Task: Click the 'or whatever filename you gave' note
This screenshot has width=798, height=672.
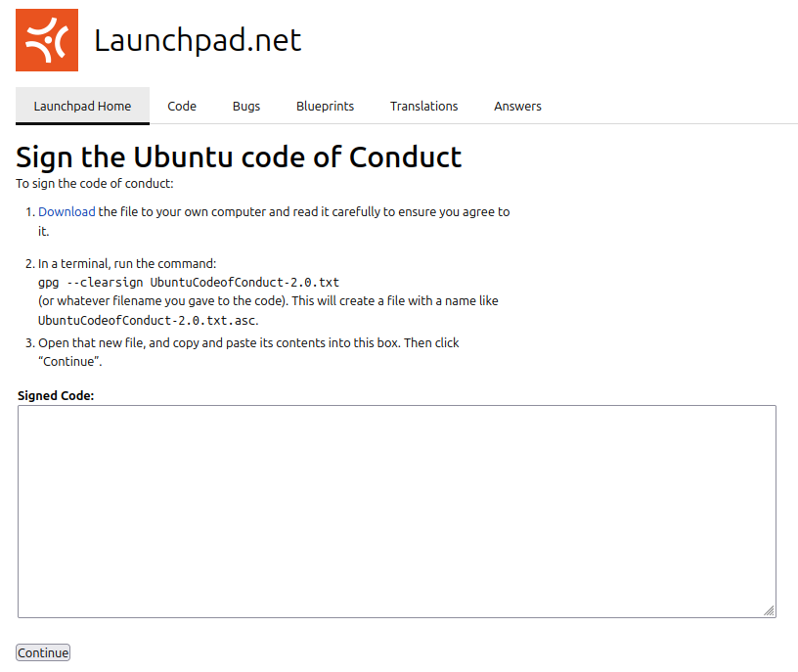Action: pyautogui.click(x=268, y=300)
